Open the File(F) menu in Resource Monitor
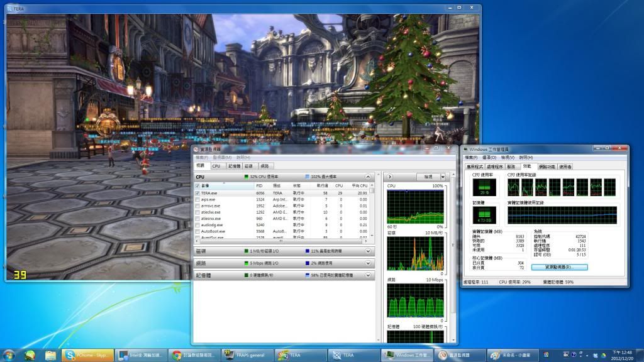 202,158
